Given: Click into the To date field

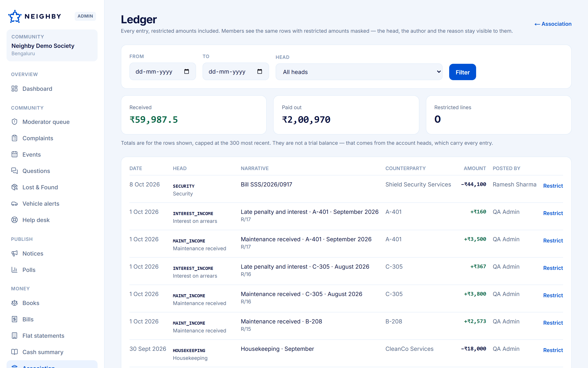Looking at the screenshot, I should tap(236, 71).
